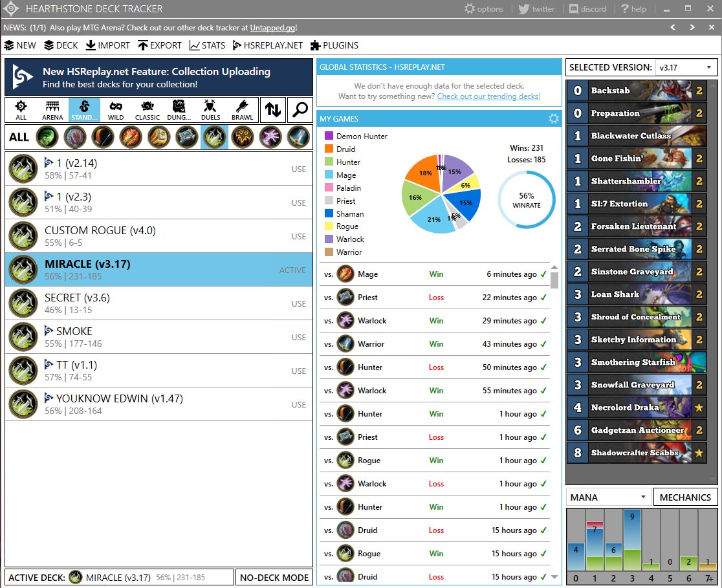Select the DUELS deck type filter
Image resolution: width=722 pixels, height=588 pixels.
tap(210, 110)
